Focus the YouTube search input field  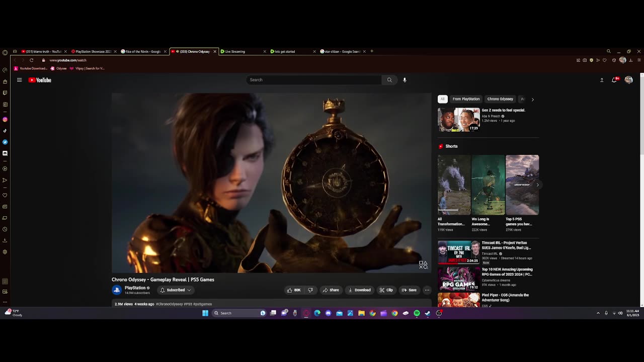[x=314, y=80]
